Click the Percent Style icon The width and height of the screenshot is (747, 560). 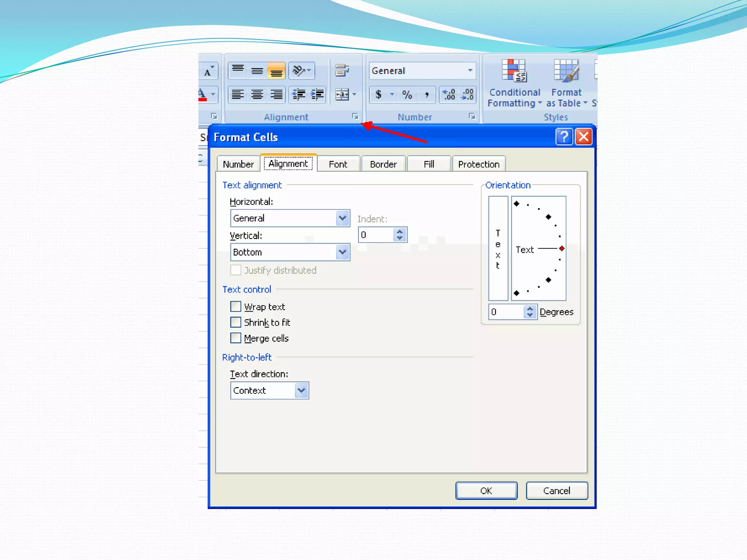[407, 95]
